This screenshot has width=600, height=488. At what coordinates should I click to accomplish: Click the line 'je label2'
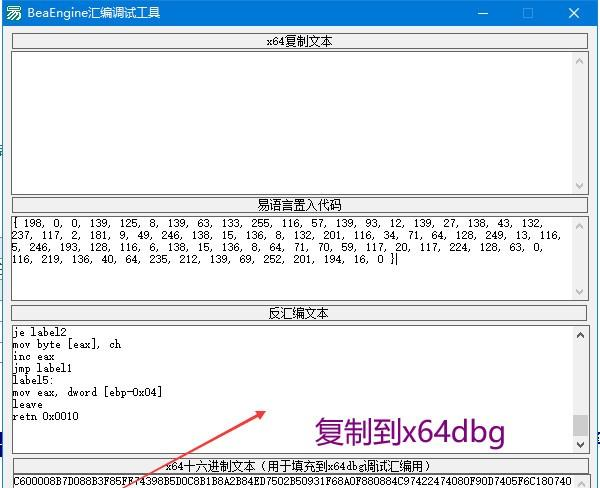point(39,332)
